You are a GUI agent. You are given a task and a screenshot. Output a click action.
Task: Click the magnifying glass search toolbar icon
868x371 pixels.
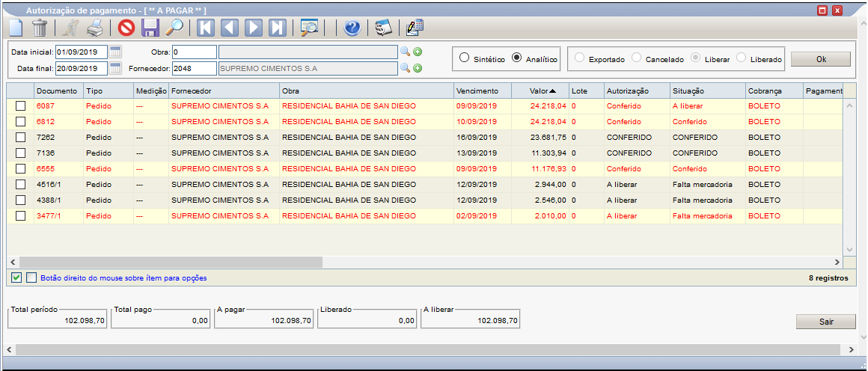click(174, 27)
